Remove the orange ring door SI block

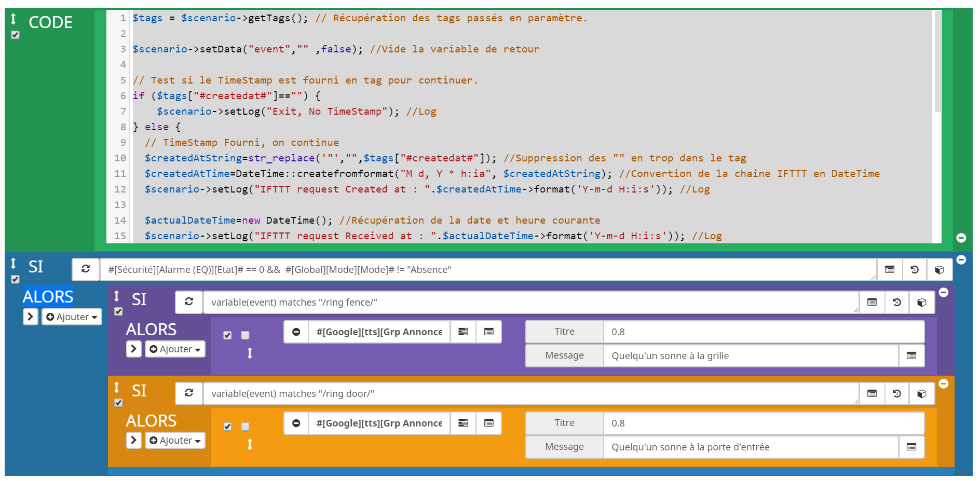944,383
